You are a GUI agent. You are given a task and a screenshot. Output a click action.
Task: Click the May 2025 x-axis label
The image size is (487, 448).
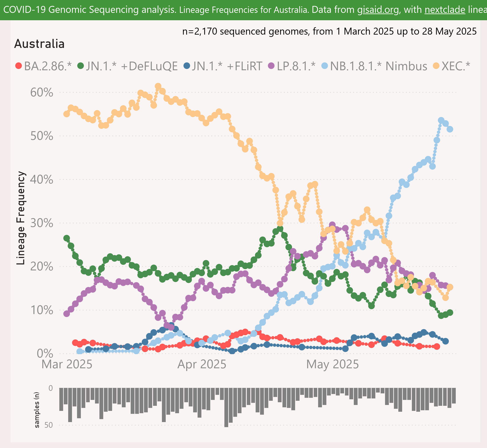coord(332,364)
